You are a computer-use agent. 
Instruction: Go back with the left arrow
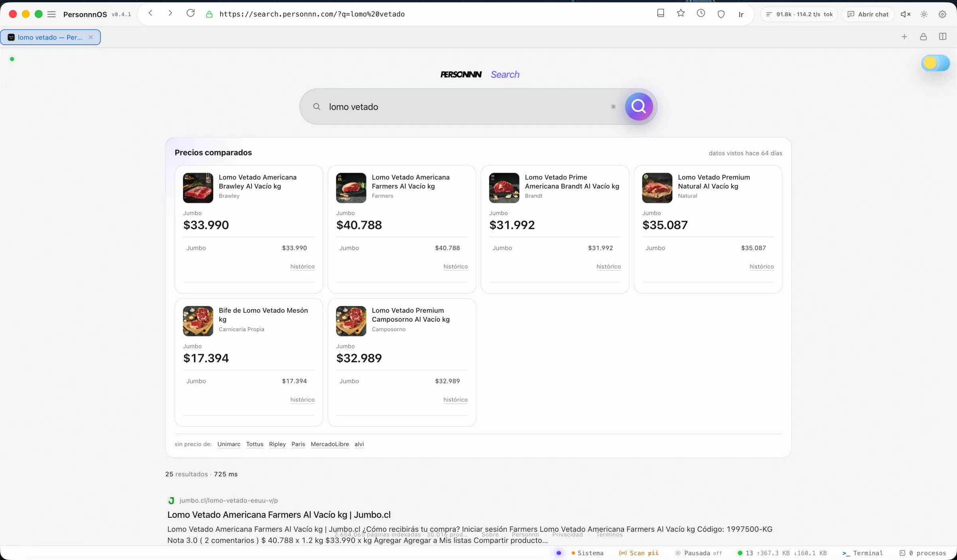coord(150,14)
